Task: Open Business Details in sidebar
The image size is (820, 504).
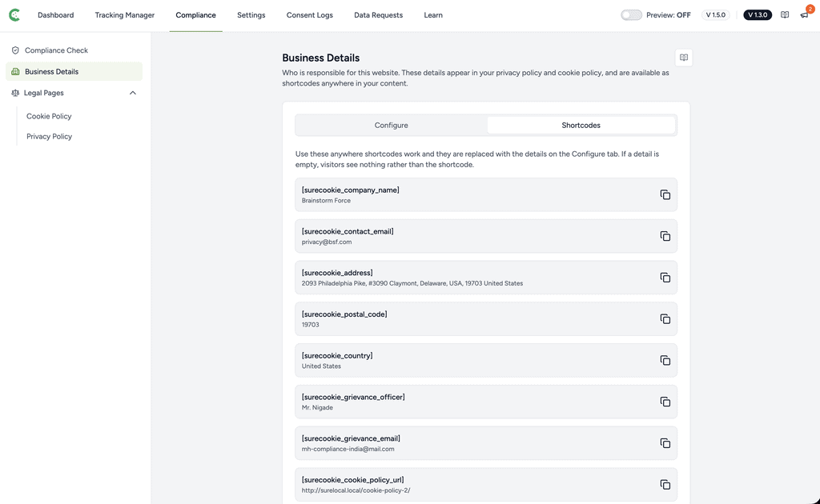Action: tap(74, 71)
